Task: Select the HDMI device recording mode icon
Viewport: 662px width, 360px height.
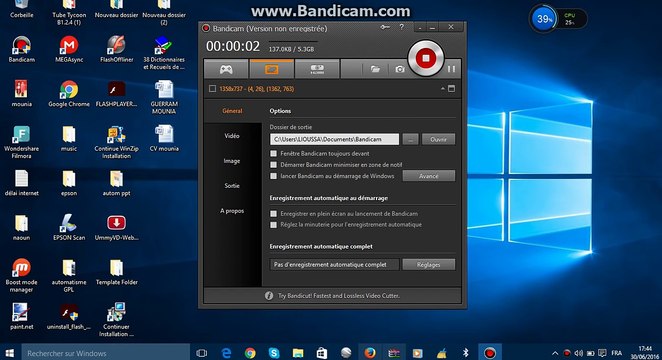Action: click(x=317, y=69)
